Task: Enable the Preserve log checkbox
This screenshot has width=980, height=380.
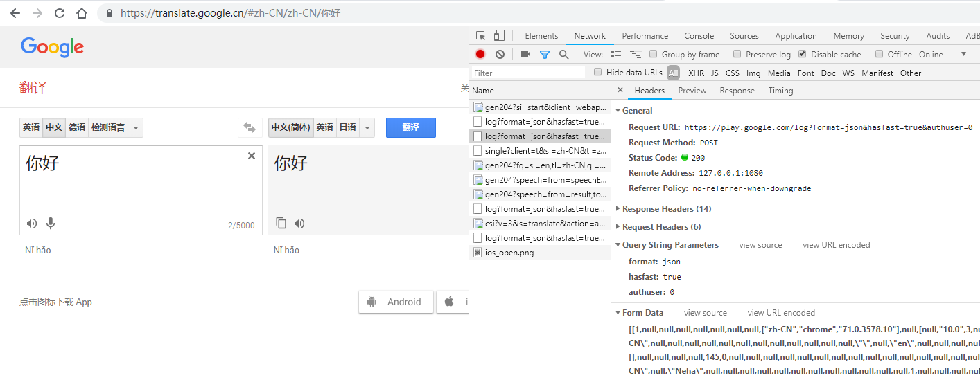Action: tap(737, 54)
